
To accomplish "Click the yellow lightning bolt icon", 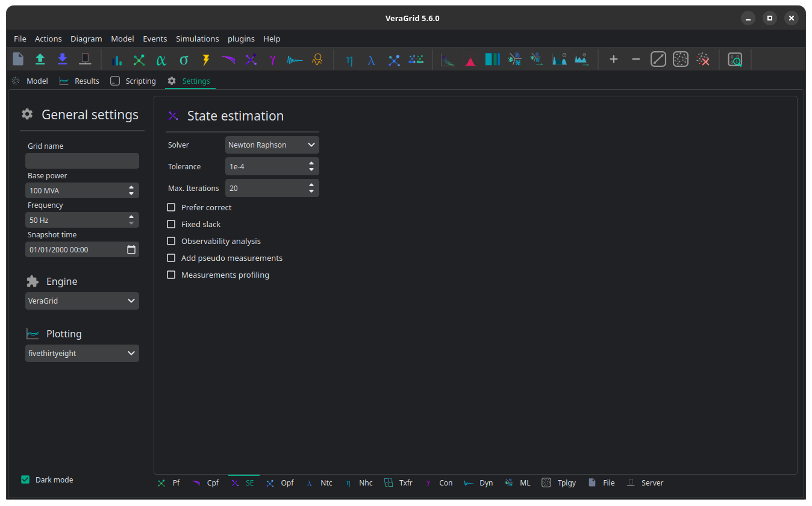I will tap(206, 60).
